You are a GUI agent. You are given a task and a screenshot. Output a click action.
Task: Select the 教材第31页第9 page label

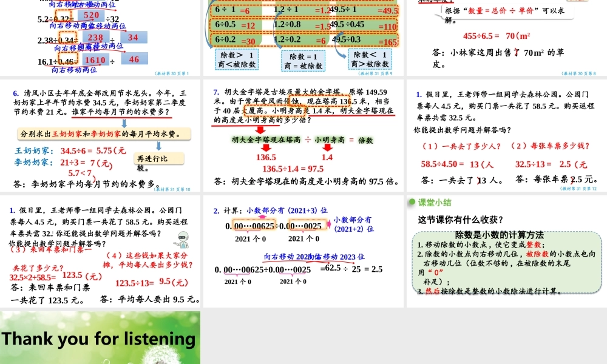376,74
